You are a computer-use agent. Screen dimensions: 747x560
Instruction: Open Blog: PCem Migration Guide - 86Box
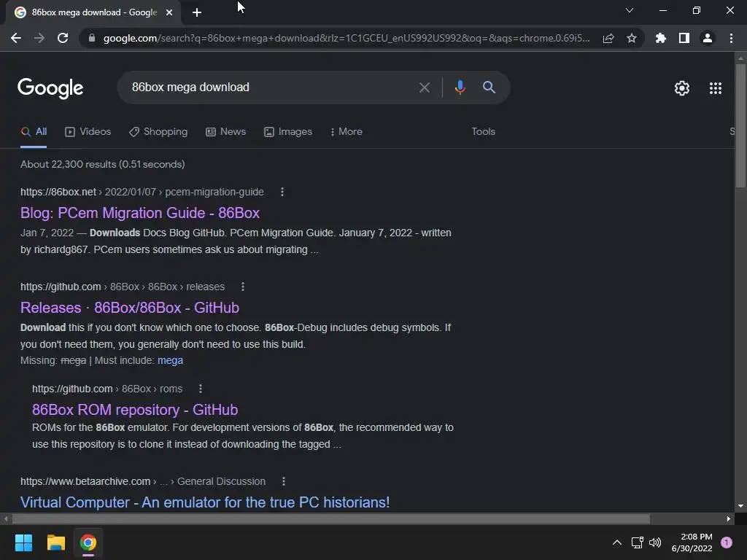(140, 213)
